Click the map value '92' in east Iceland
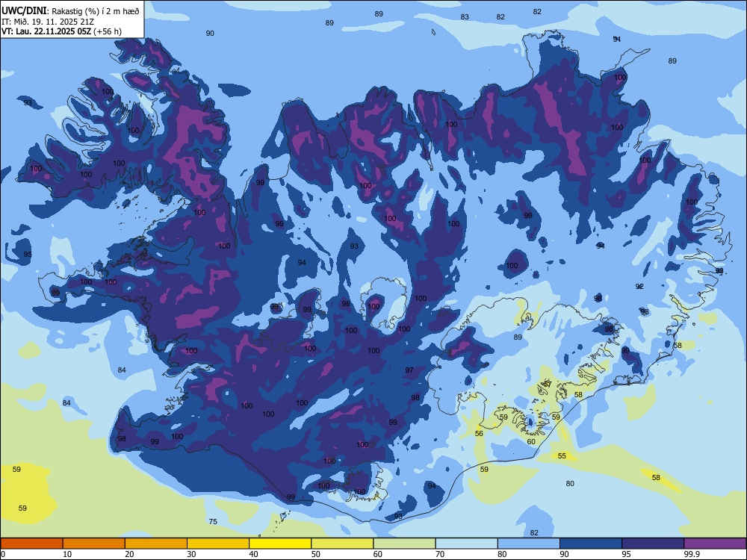Viewport: 747px width, 560px height. coord(639,286)
